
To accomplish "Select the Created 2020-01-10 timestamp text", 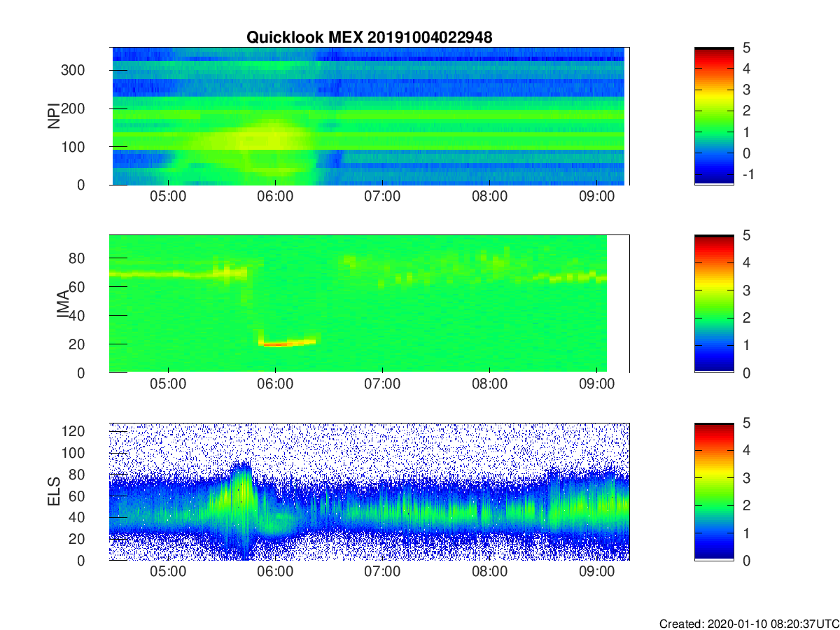I will pyautogui.click(x=749, y=624).
